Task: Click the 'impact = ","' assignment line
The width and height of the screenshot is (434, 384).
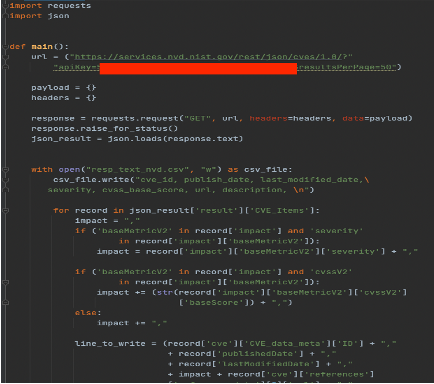Action: pyautogui.click(x=107, y=221)
